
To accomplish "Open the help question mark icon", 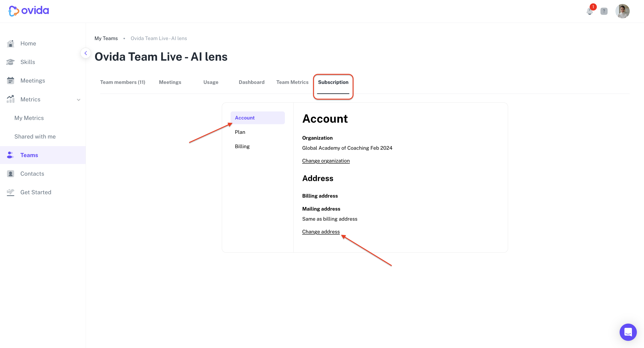I will (x=604, y=11).
